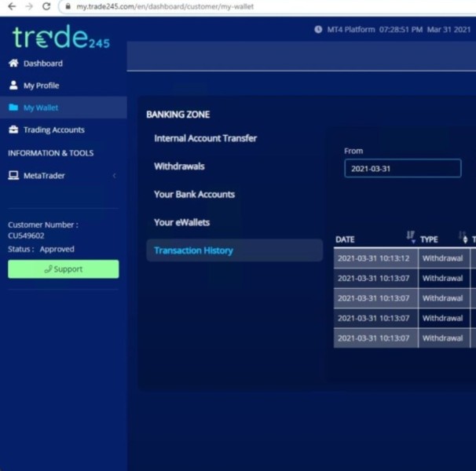Click INFORMATION & TOOLS heading

(51, 153)
